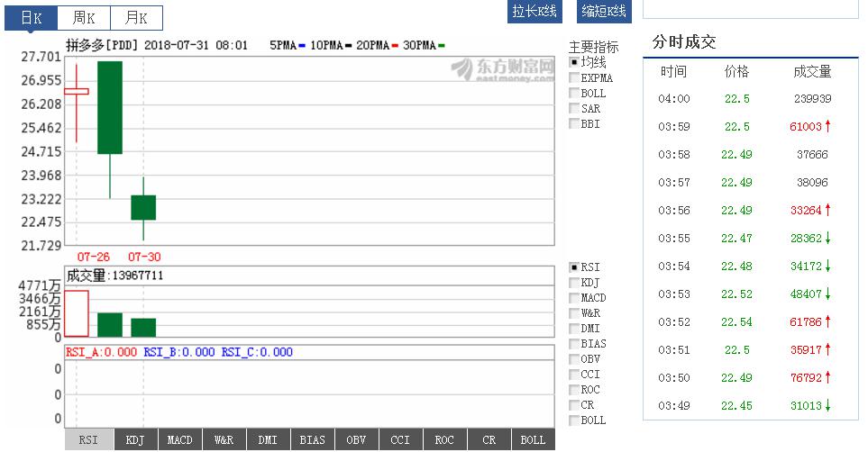Select the MACD sub-indicator checkbox

point(574,298)
